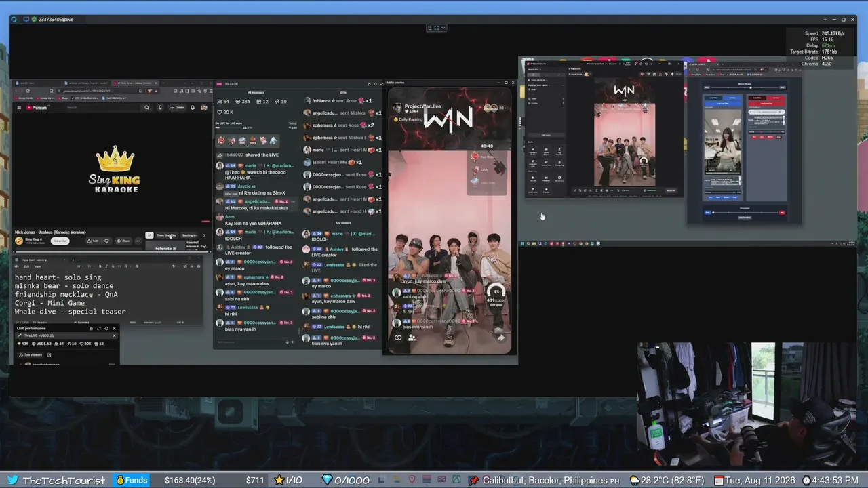868x488 pixels.
Task: Close the LIVE performance panel
Action: pos(114,328)
